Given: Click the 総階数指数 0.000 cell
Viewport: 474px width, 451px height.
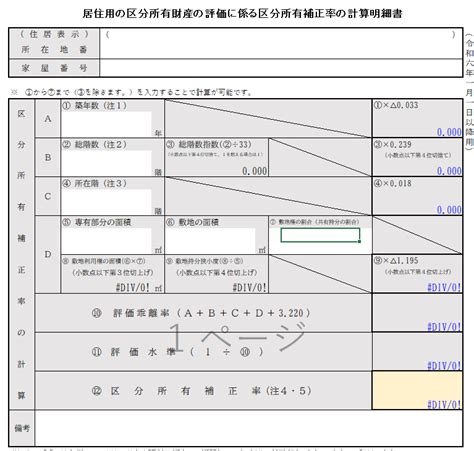Looking at the screenshot, I should coord(217,157).
